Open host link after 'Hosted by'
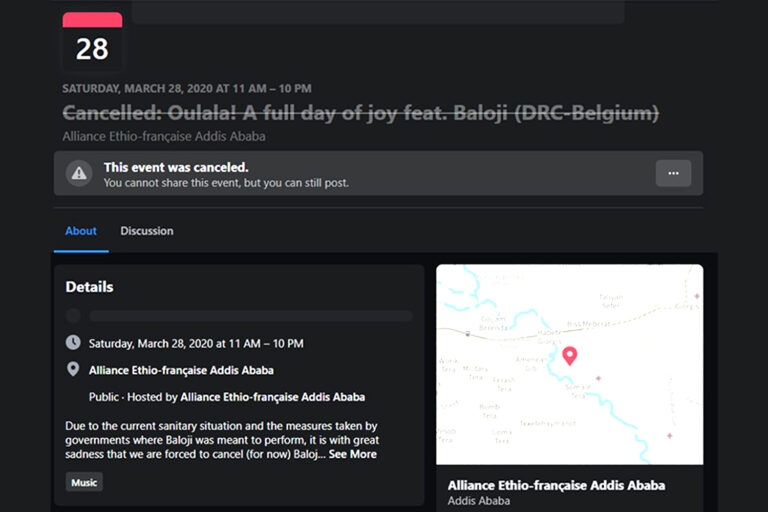 [x=272, y=397]
